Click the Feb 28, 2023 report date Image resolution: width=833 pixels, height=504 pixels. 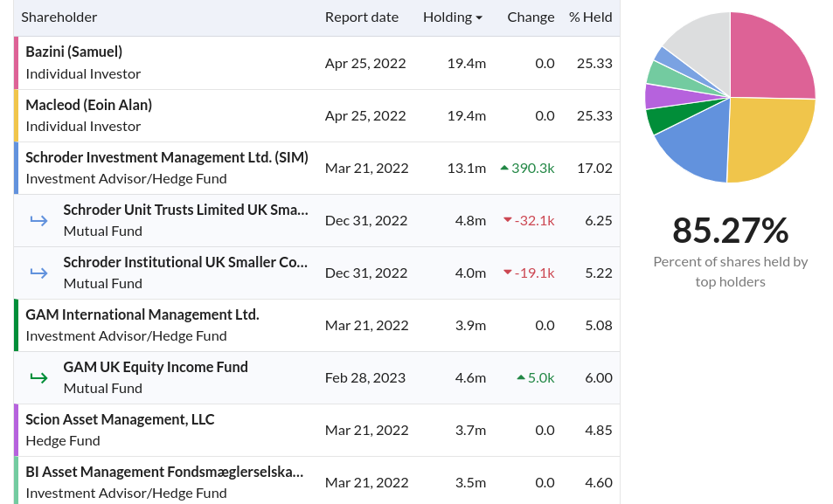365,377
